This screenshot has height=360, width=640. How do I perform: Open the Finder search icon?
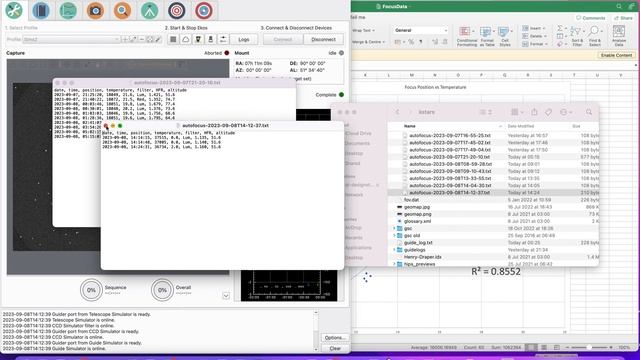[x=589, y=112]
